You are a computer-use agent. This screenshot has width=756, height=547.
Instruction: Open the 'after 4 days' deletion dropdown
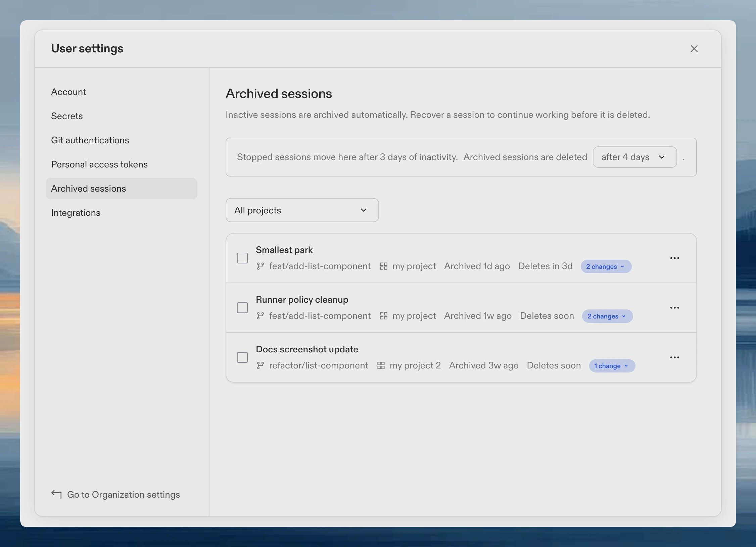[634, 157]
